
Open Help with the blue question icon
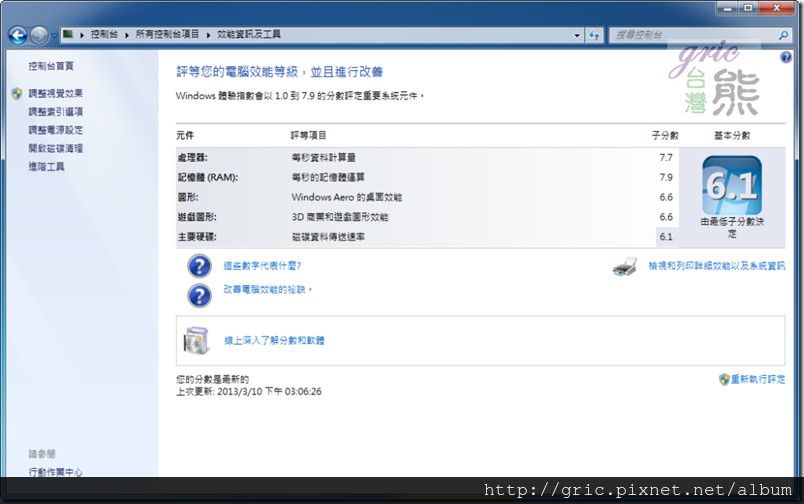tap(786, 57)
